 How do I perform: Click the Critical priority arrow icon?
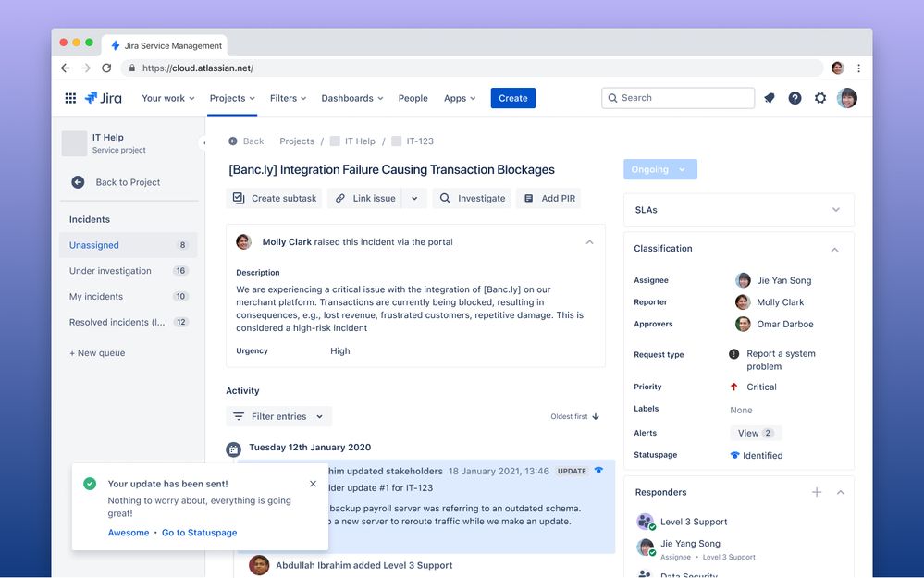pyautogui.click(x=734, y=387)
